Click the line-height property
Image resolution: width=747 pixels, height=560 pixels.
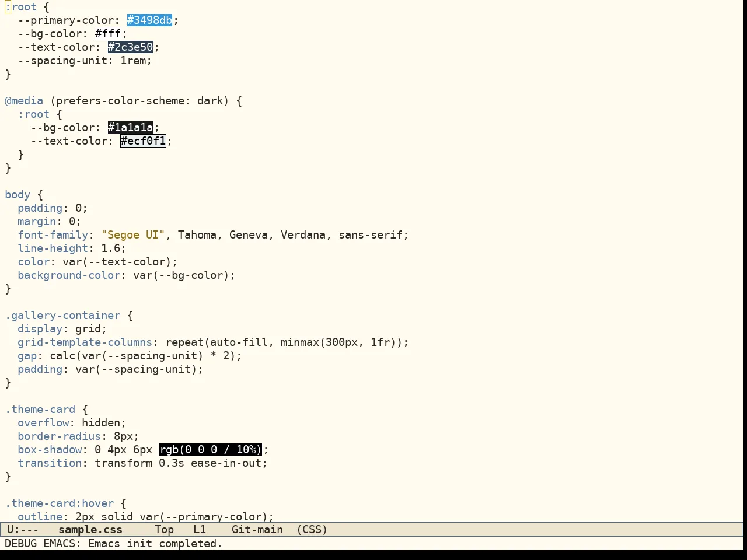[x=53, y=249]
